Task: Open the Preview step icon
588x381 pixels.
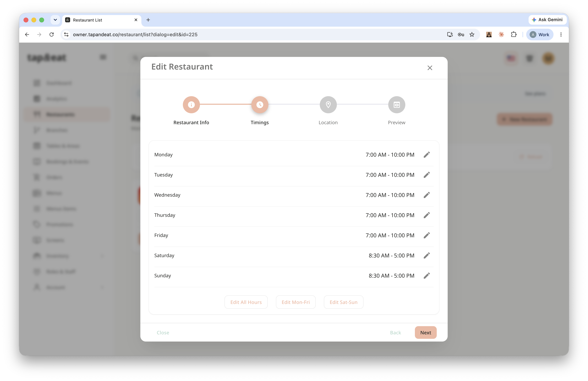Action: click(397, 105)
